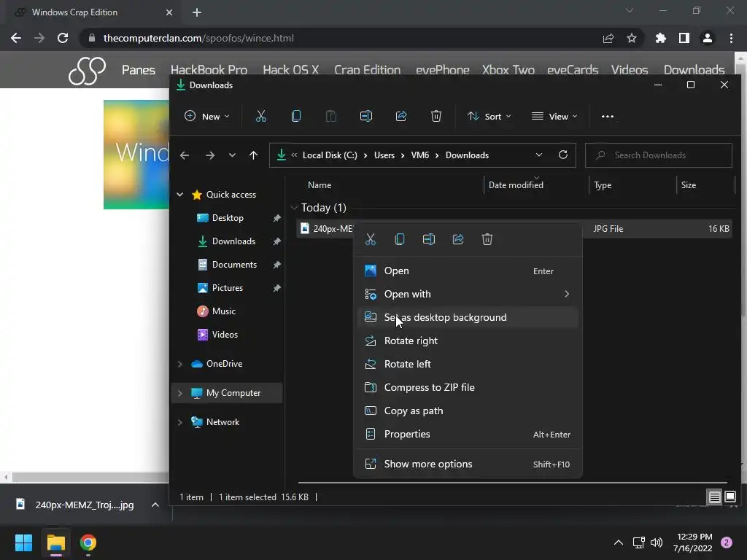Screen dimensions: 747x560
Task: Open Properties from context menu
Action: pos(468,434)
